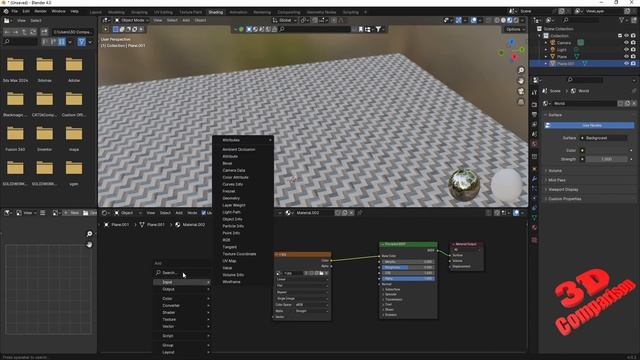Image resolution: width=640 pixels, height=360 pixels.
Task: Expand the Volume panel in World properties
Action: (x=555, y=171)
